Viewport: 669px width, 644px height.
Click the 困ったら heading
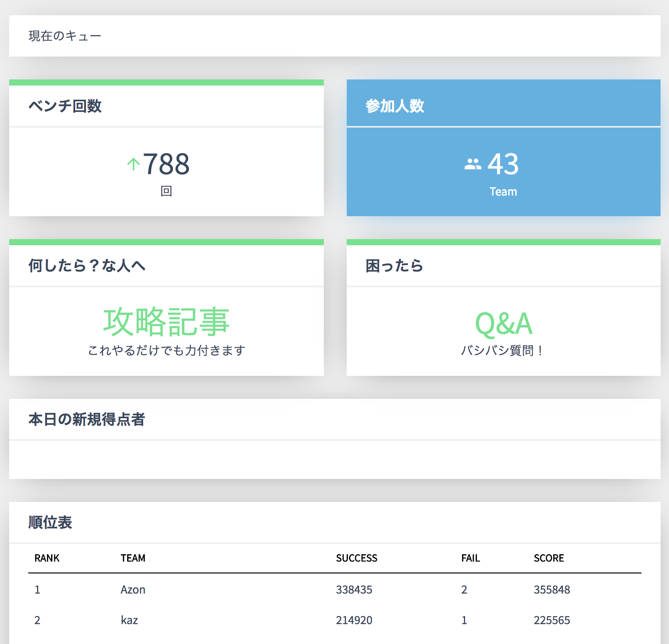(394, 265)
